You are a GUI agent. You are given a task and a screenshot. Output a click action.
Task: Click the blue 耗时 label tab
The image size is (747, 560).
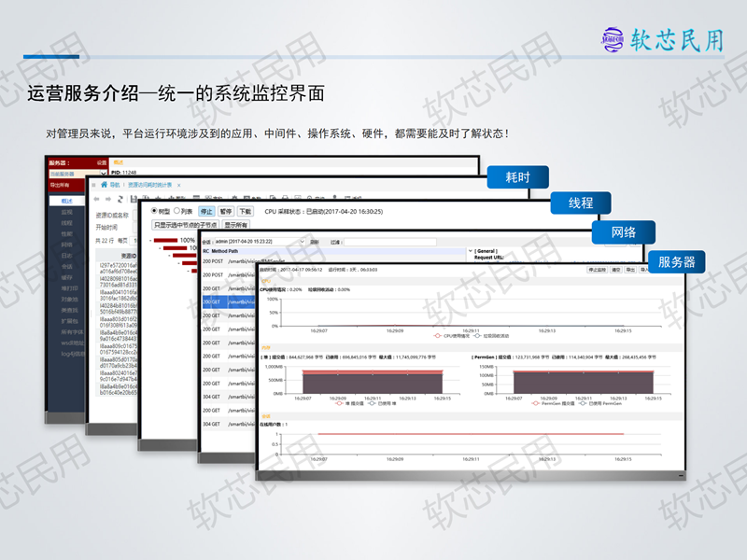pyautogui.click(x=517, y=177)
